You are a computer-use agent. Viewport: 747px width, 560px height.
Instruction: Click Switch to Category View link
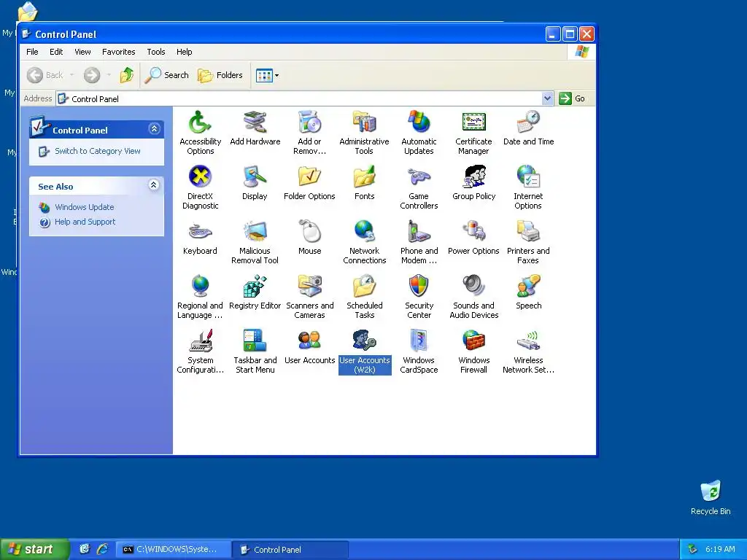click(97, 151)
